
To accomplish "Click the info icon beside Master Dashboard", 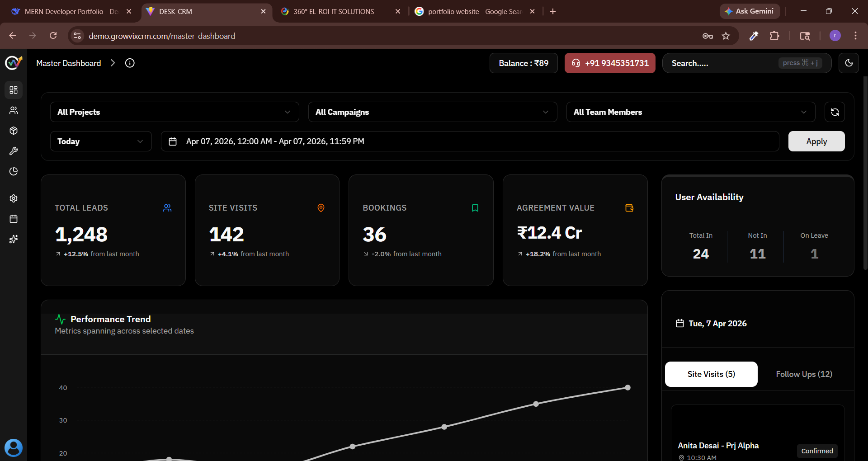I will [130, 63].
